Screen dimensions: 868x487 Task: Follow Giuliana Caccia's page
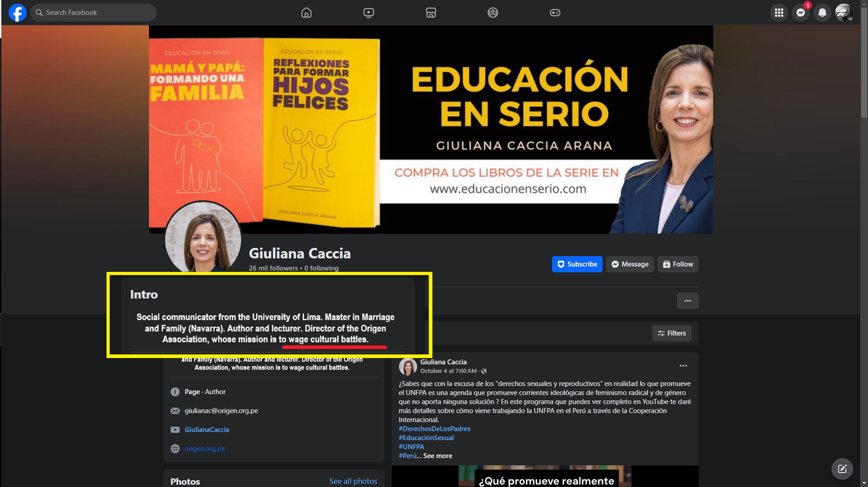click(x=678, y=264)
